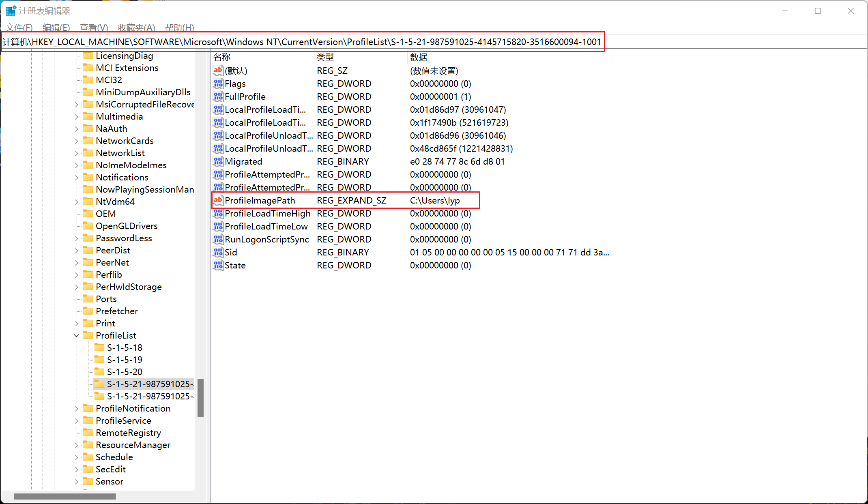The height and width of the screenshot is (504, 868).
Task: Click the ProfileImagePath string value icon
Action: [218, 200]
